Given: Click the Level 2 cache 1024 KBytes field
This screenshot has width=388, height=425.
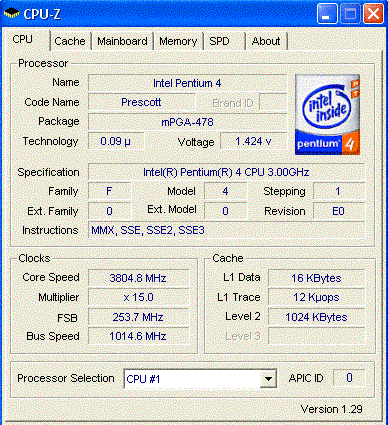Looking at the screenshot, I should (316, 317).
